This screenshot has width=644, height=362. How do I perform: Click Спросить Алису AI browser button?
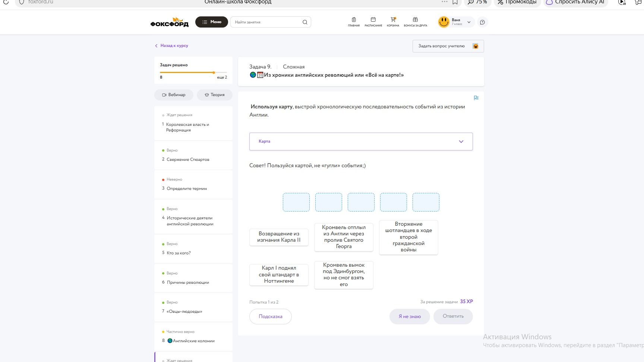[x=575, y=2]
